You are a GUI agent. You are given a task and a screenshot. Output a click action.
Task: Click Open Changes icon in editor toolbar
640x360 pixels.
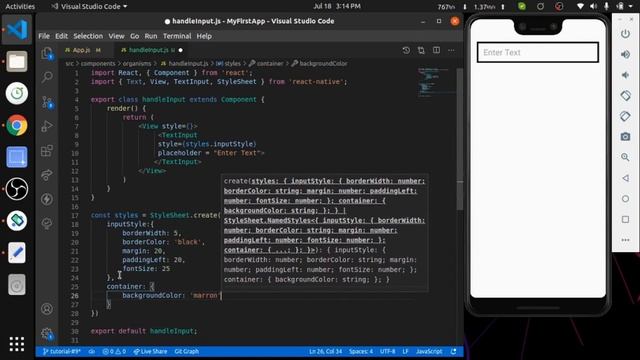(x=421, y=50)
